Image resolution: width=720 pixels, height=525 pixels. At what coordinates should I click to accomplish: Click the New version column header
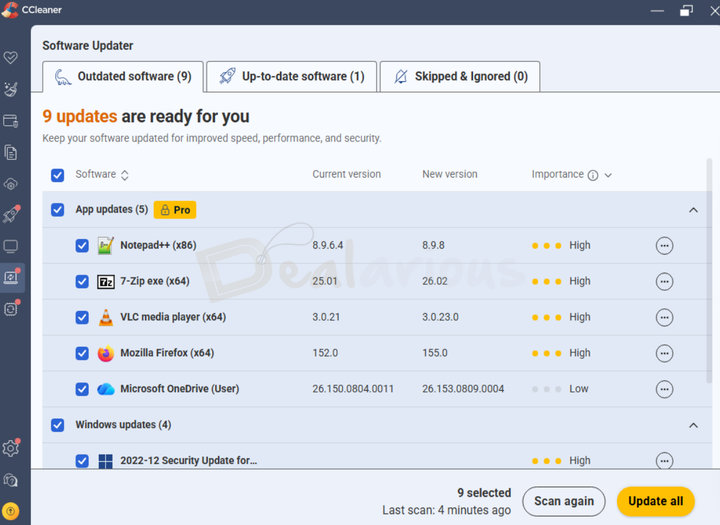pos(450,175)
